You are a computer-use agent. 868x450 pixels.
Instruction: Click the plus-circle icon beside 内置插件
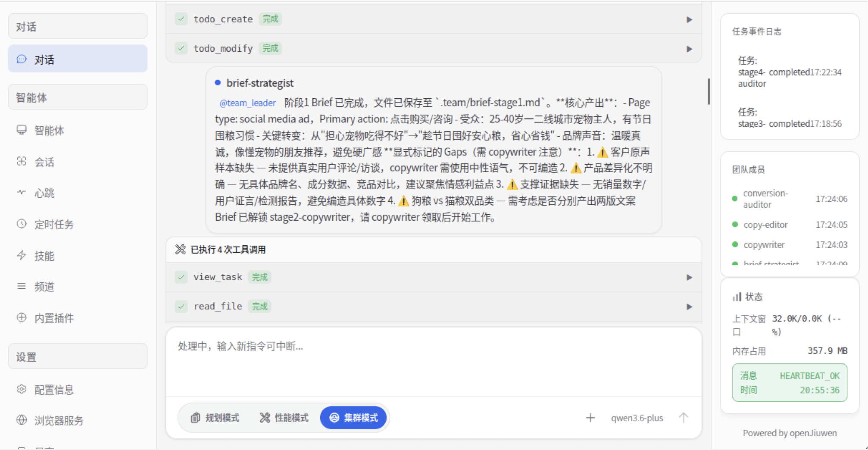point(22,318)
